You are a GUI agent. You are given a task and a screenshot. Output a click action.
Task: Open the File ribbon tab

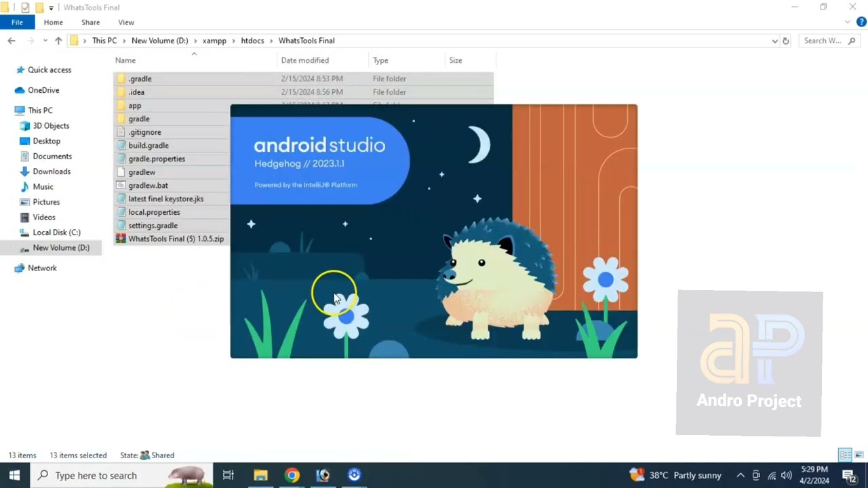17,22
